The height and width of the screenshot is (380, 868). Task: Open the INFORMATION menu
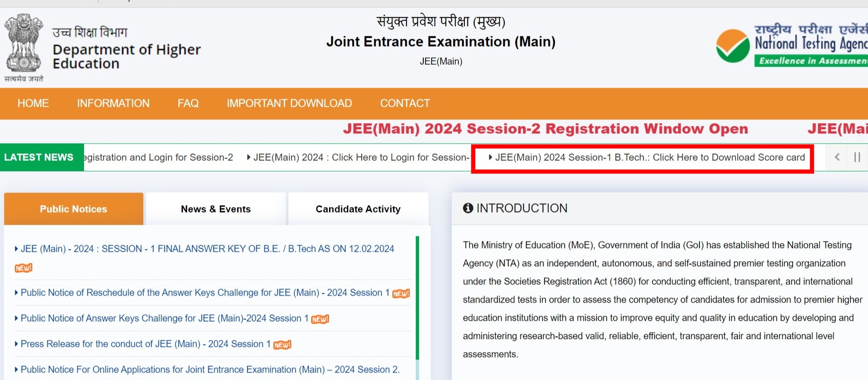point(113,103)
